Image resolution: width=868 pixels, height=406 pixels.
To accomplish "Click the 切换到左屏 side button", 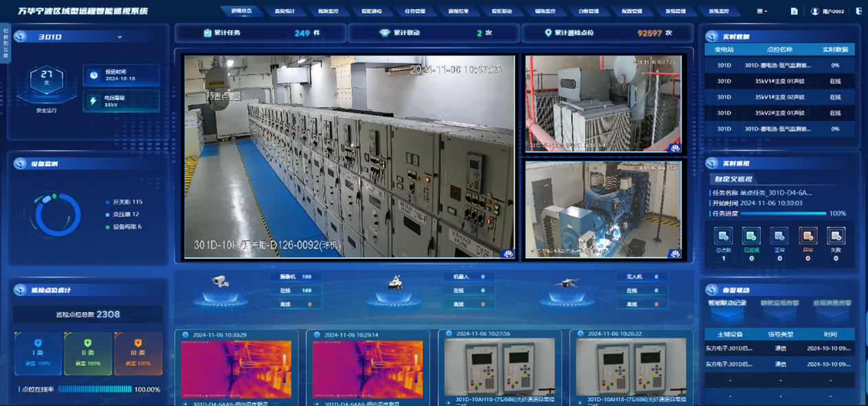I will [6, 42].
